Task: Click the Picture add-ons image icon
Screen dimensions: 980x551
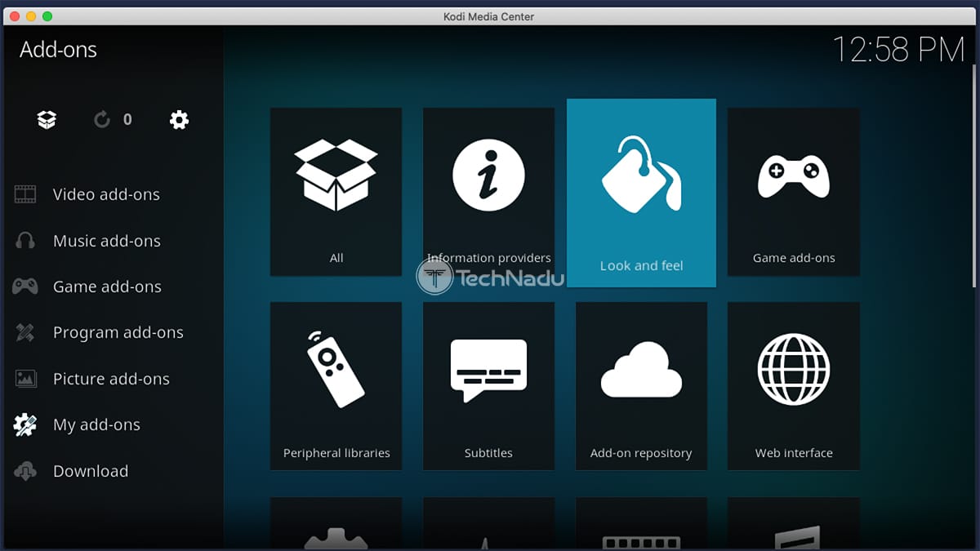Action: pos(25,379)
